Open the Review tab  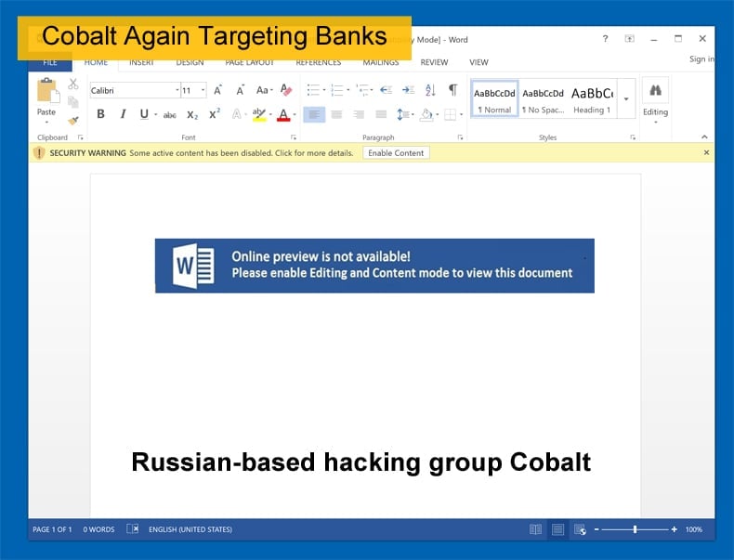coord(434,62)
